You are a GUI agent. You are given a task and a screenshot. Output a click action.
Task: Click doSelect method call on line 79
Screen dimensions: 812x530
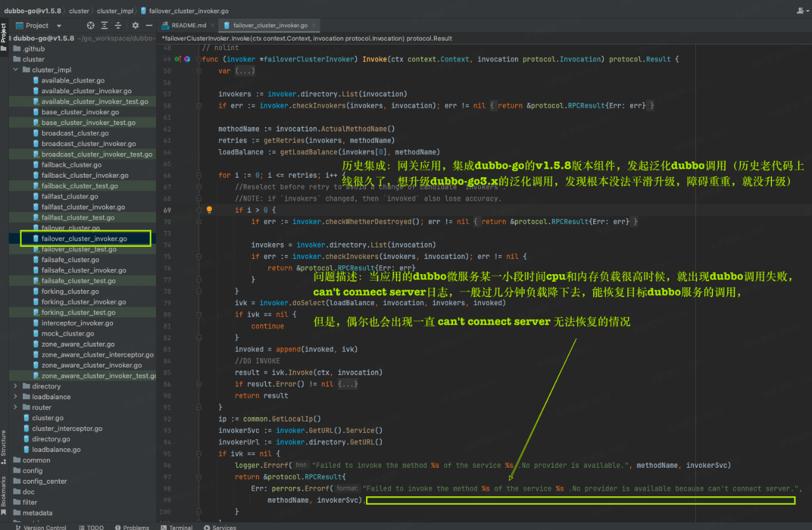(x=308, y=303)
